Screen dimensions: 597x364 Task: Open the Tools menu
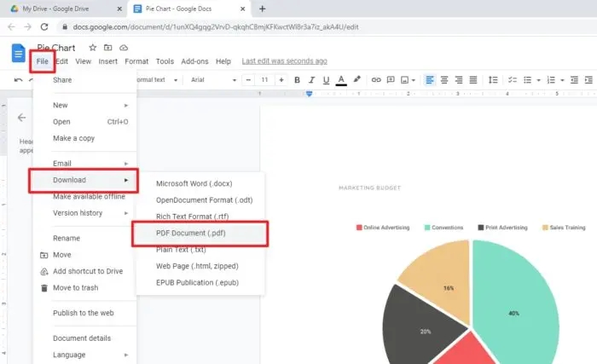(165, 61)
